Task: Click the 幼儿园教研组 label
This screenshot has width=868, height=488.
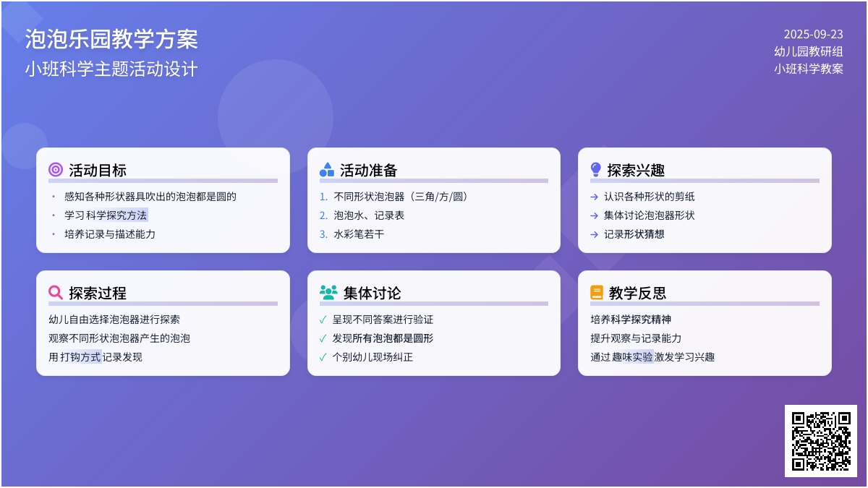Action: tap(808, 51)
